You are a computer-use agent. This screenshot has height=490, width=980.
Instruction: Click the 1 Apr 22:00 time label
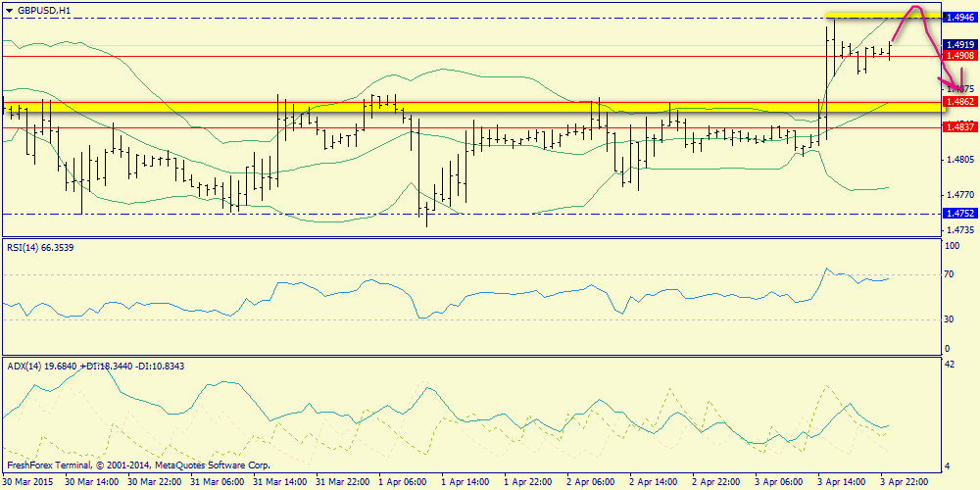pos(530,482)
